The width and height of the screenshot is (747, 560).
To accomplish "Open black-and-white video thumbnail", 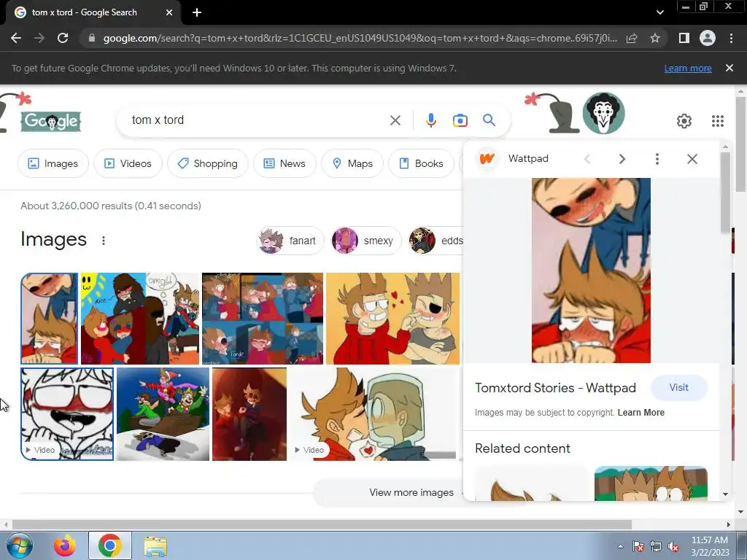I will [x=67, y=414].
